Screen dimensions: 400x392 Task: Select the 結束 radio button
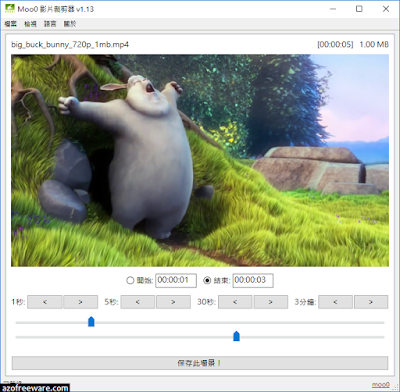pyautogui.click(x=207, y=280)
